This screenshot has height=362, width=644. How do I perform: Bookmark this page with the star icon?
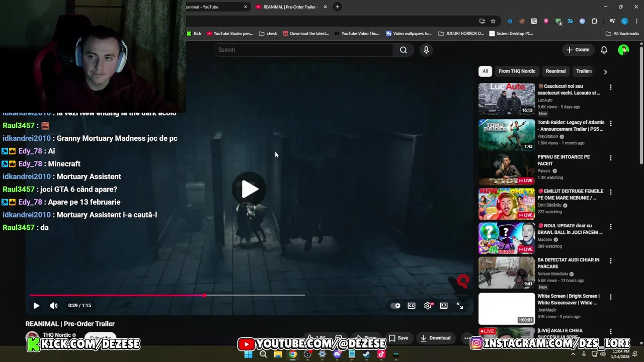coord(493,21)
